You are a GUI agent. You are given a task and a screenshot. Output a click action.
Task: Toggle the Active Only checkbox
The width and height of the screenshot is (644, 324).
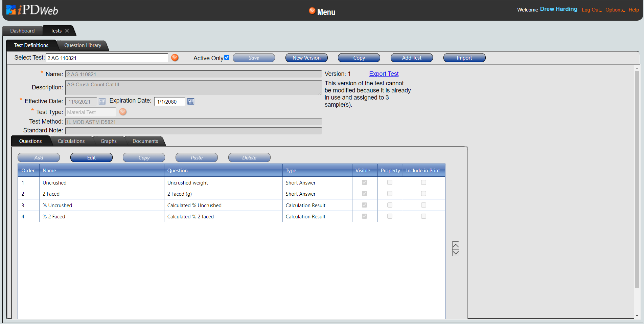227,58
